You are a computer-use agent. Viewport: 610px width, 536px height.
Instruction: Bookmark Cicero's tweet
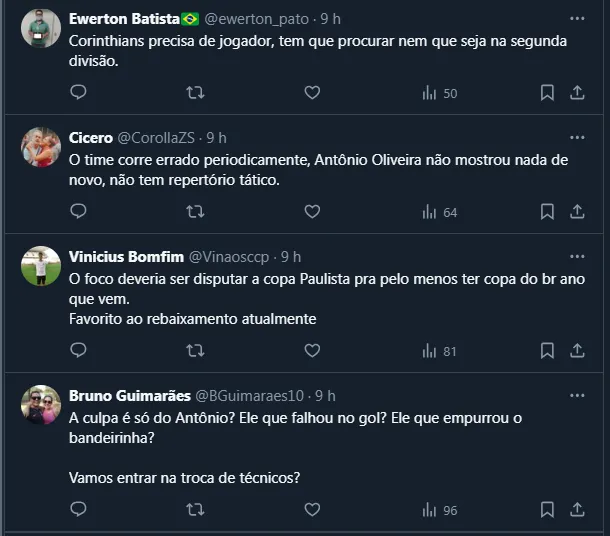(547, 212)
